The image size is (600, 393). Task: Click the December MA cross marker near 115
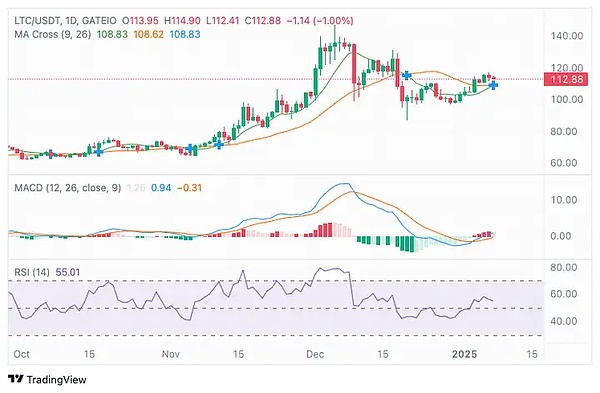click(406, 75)
